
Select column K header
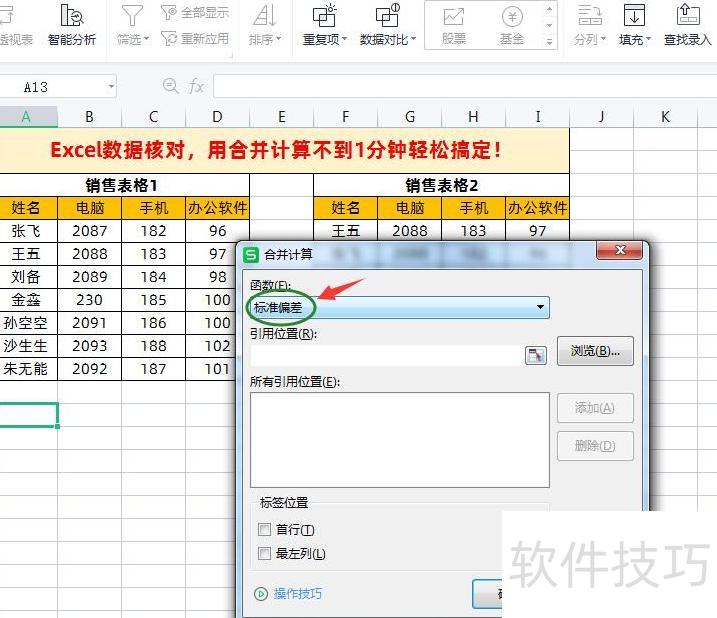(665, 117)
